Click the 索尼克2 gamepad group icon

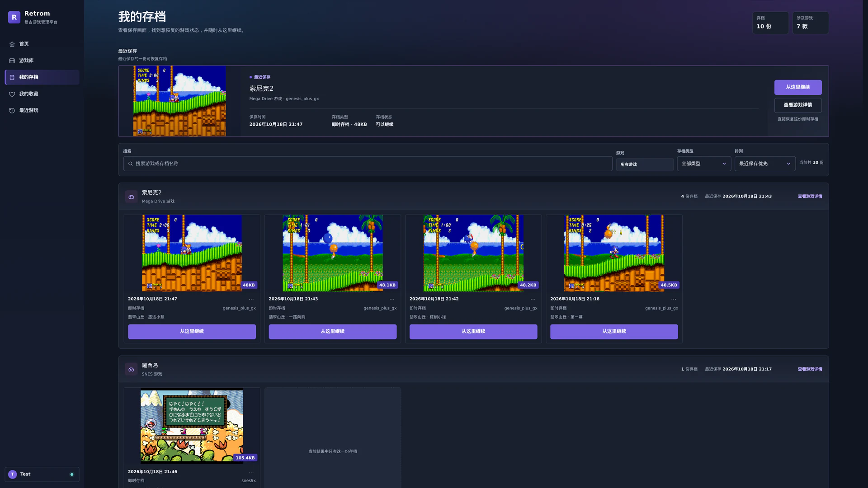click(131, 197)
